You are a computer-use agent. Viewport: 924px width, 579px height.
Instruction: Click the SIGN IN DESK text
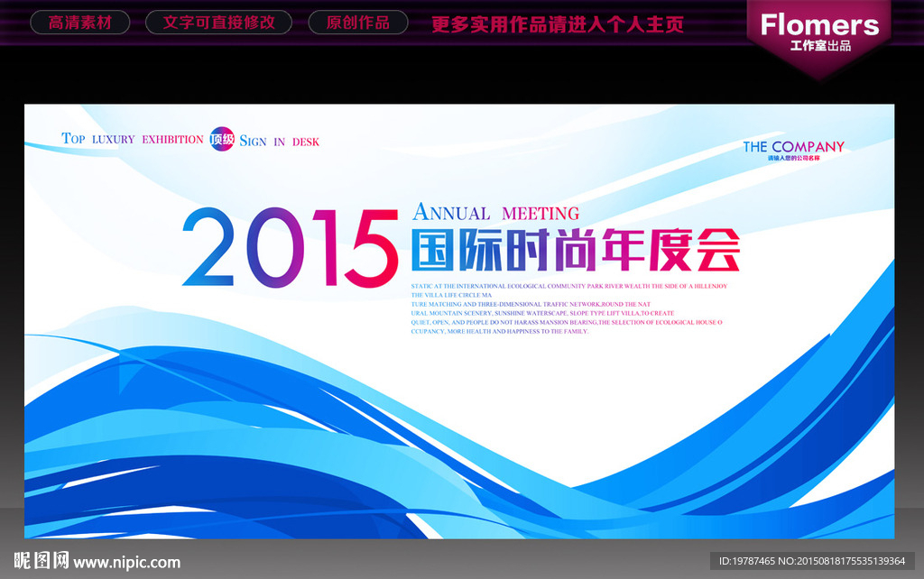[280, 142]
